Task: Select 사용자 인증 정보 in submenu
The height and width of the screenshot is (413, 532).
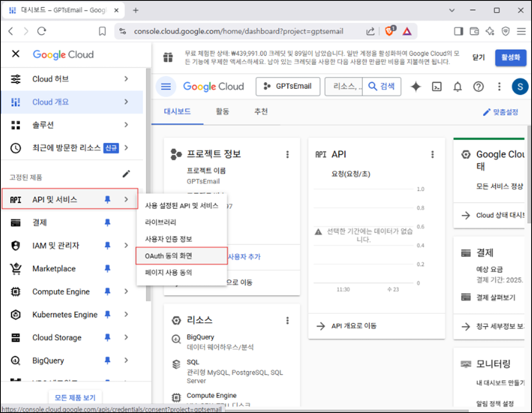Action: click(182, 239)
